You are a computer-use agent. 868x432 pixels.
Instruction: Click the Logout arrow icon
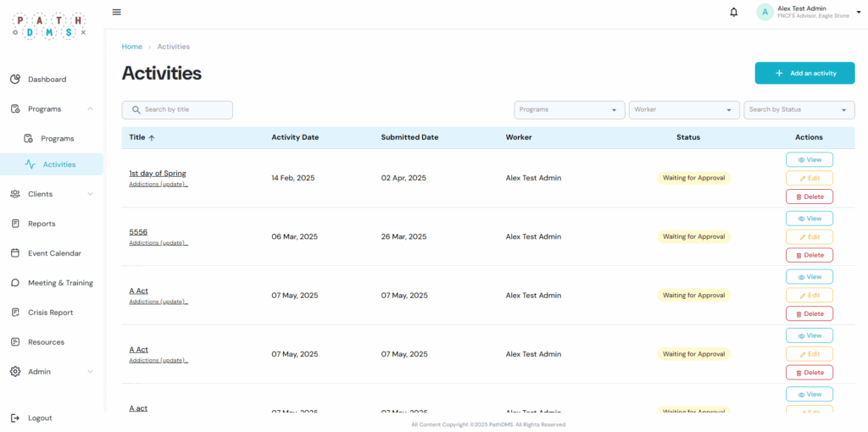pos(15,418)
